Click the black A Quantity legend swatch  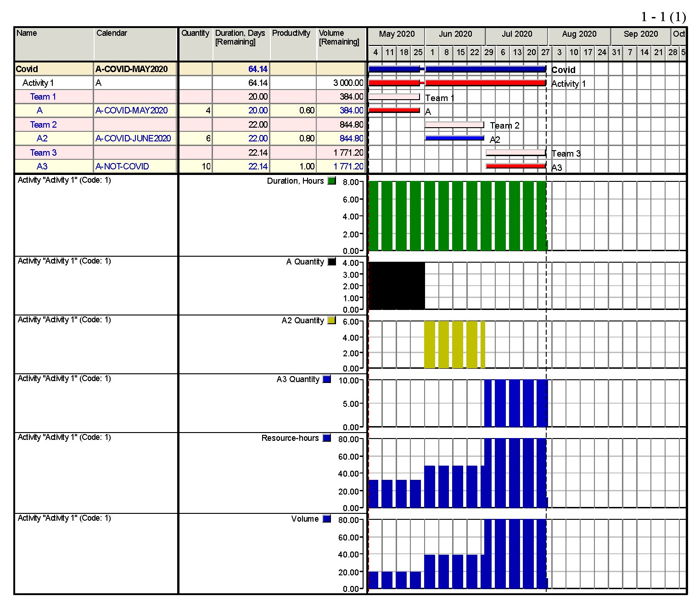pyautogui.click(x=332, y=262)
